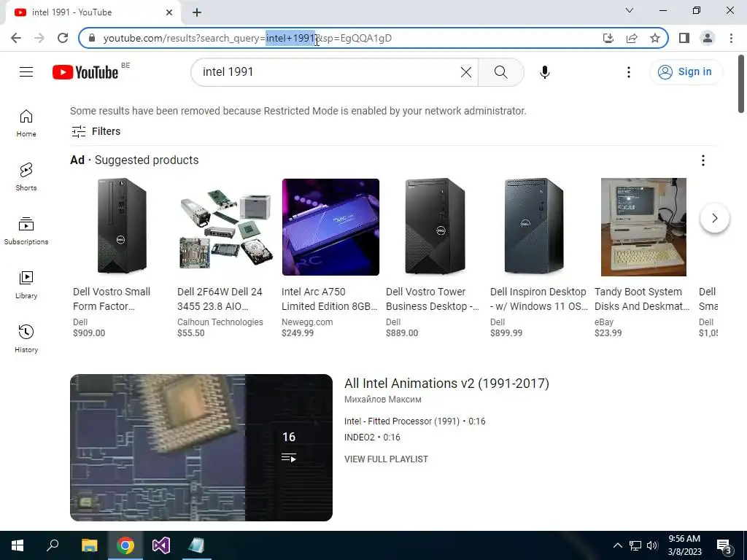This screenshot has width=747, height=560.
Task: Reload the page
Action: (x=63, y=38)
